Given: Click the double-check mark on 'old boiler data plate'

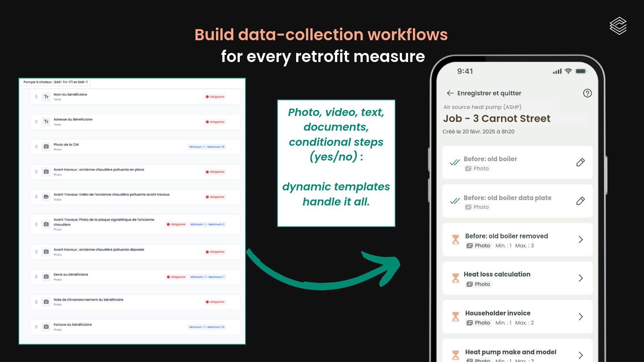Looking at the screenshot, I should coord(455,201).
